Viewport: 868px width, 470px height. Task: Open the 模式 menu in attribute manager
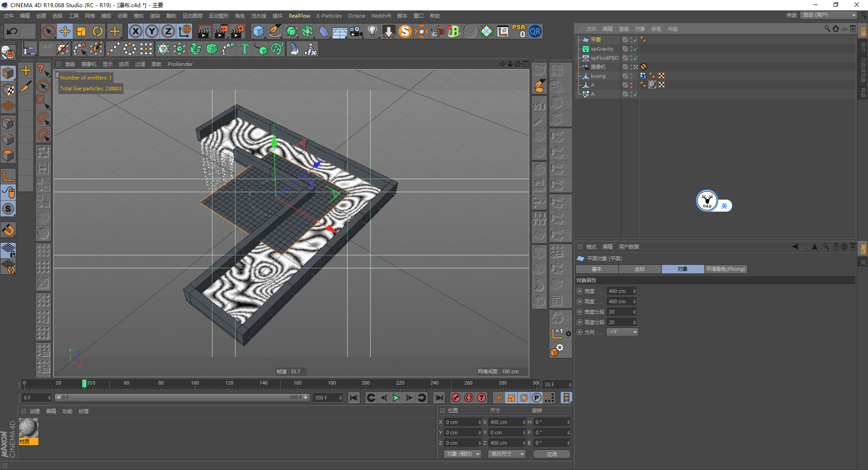(591, 247)
